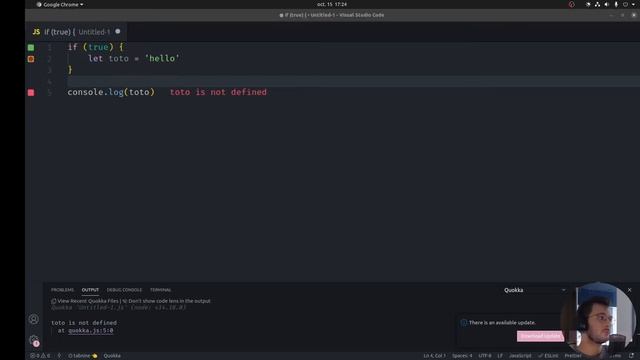Image resolution: width=640 pixels, height=360 pixels.
Task: Change the JavaScript language mode in status bar
Action: [520, 356]
